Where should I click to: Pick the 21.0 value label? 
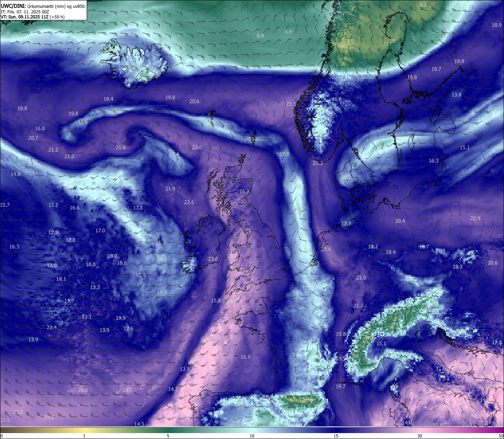pyautogui.click(x=69, y=156)
